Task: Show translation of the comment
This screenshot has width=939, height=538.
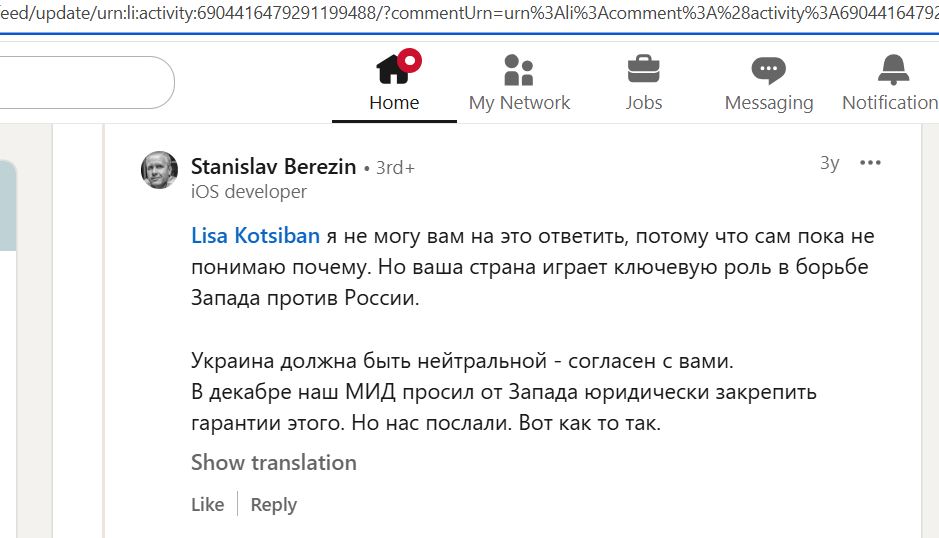Action: click(x=273, y=462)
